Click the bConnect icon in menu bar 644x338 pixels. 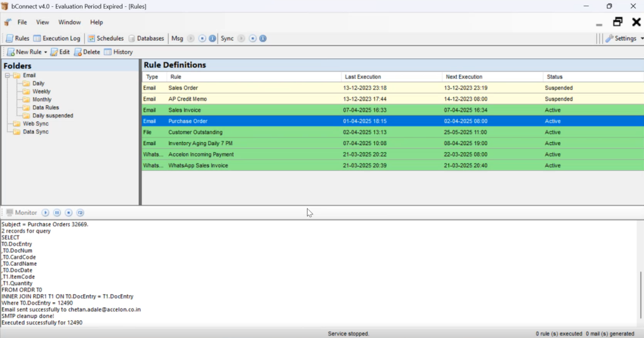[x=8, y=22]
